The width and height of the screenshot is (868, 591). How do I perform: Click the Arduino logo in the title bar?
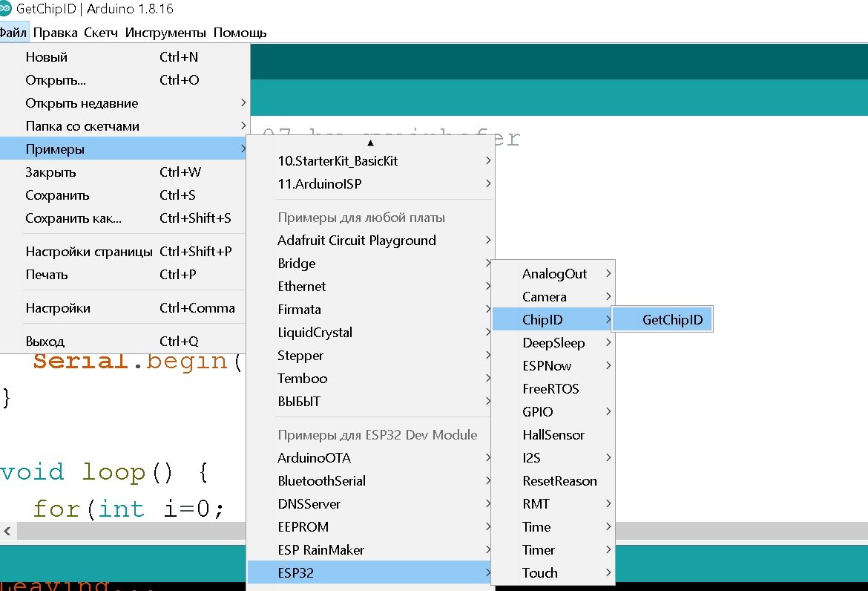4,8
